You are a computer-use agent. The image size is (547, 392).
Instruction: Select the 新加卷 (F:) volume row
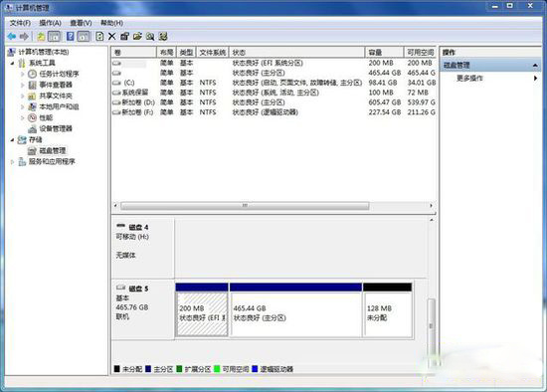click(273, 112)
